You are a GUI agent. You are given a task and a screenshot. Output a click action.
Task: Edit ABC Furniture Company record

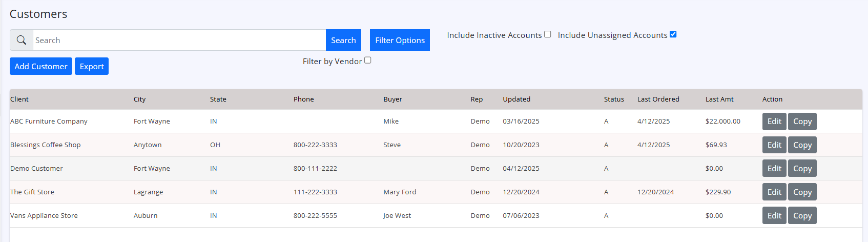774,122
